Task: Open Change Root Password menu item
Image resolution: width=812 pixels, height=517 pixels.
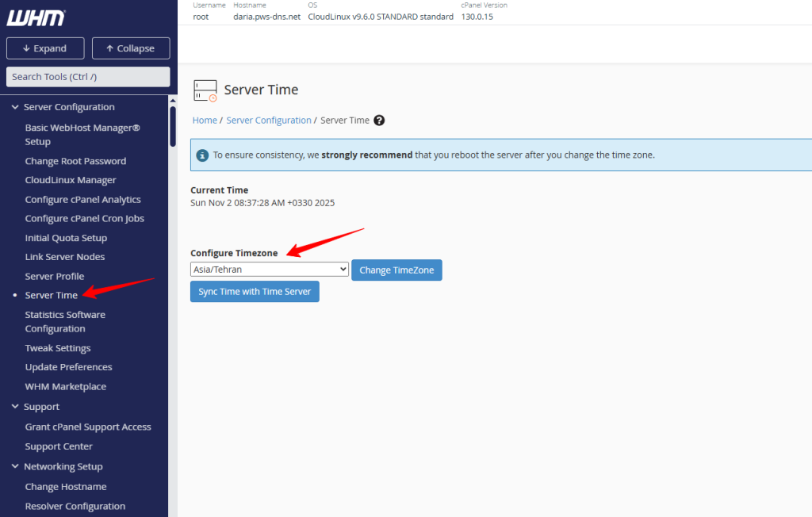Action: (x=75, y=161)
